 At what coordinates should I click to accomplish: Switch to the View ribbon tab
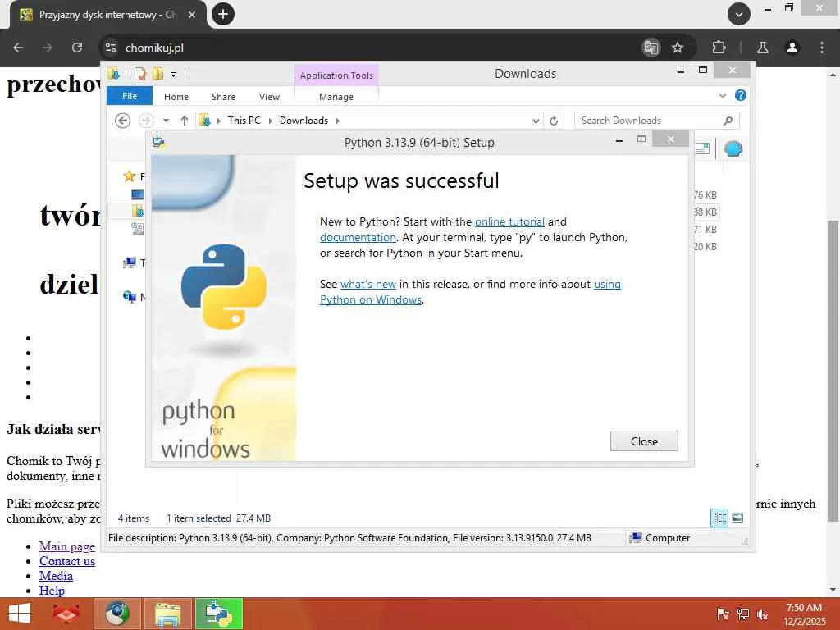click(x=269, y=97)
